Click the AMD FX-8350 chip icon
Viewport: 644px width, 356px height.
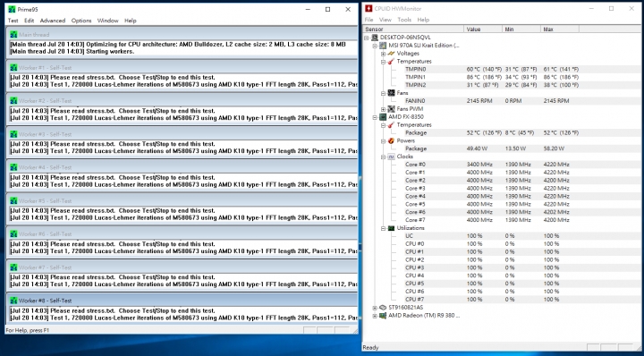pos(383,117)
